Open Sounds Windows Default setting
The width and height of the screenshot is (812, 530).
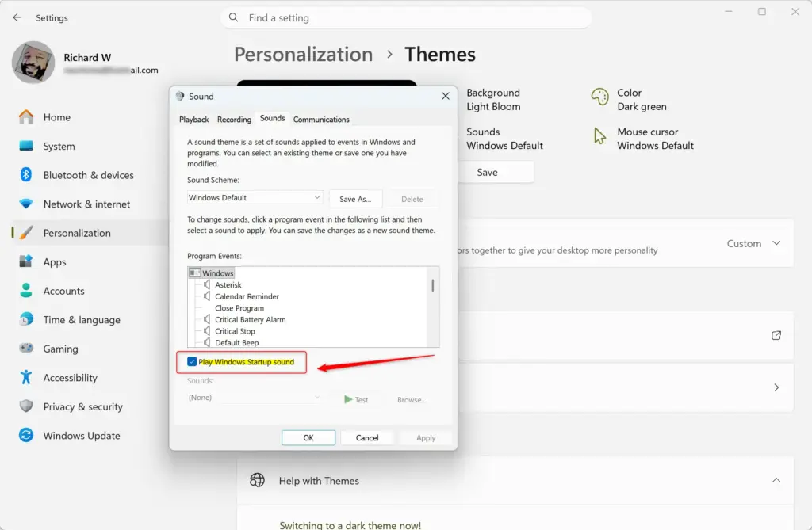(504, 139)
